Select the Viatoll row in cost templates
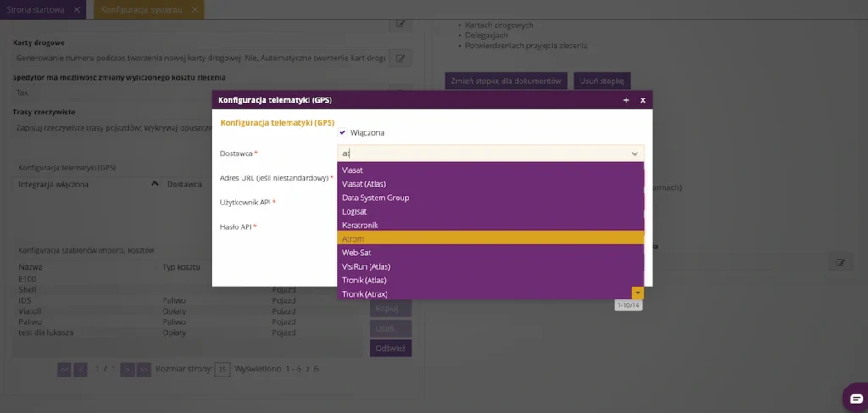 click(x=188, y=311)
